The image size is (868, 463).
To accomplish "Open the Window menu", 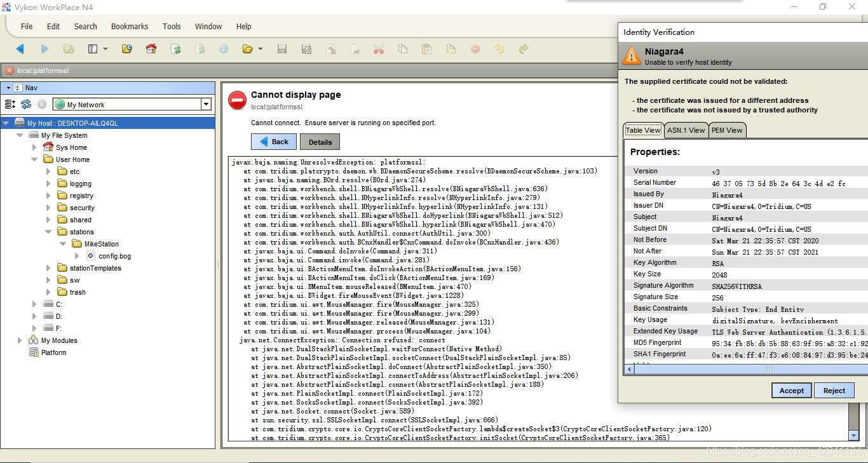I will pyautogui.click(x=208, y=27).
